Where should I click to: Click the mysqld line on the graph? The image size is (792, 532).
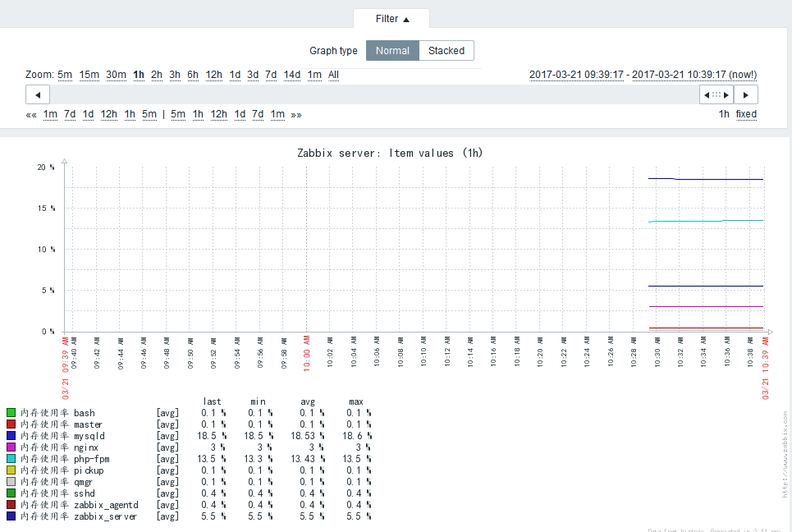pyautogui.click(x=706, y=179)
